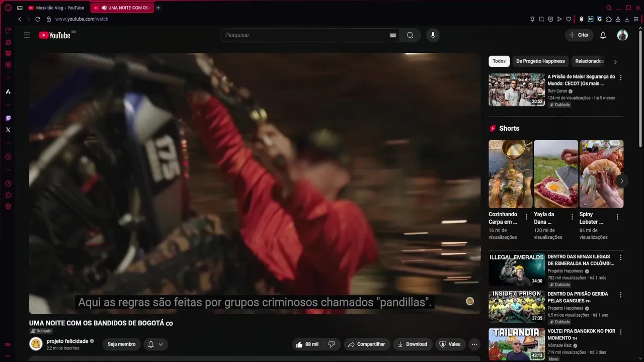Switch to the Moskitão Vlog browser tab
Viewport: 644px width, 362px height.
point(56,8)
